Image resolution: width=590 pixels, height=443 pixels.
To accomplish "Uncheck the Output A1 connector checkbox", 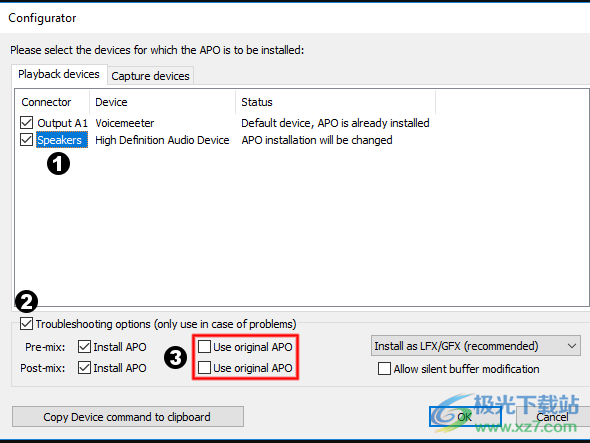I will (x=26, y=123).
